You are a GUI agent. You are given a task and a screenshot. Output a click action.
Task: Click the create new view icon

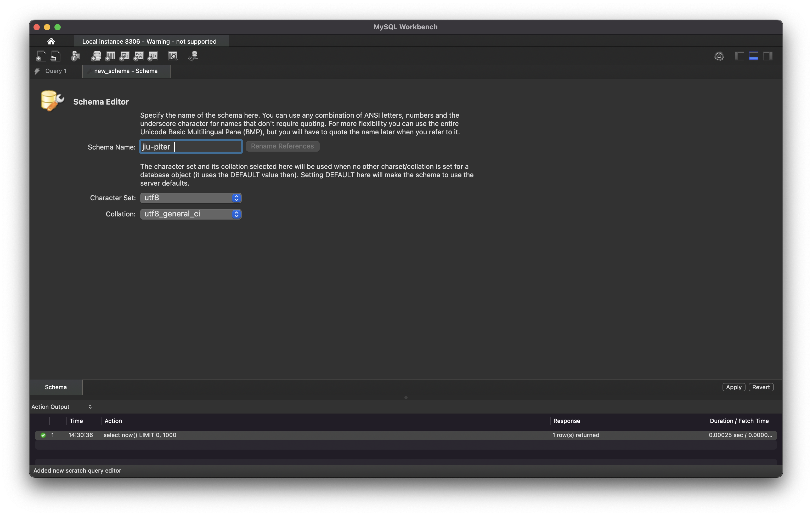point(125,56)
